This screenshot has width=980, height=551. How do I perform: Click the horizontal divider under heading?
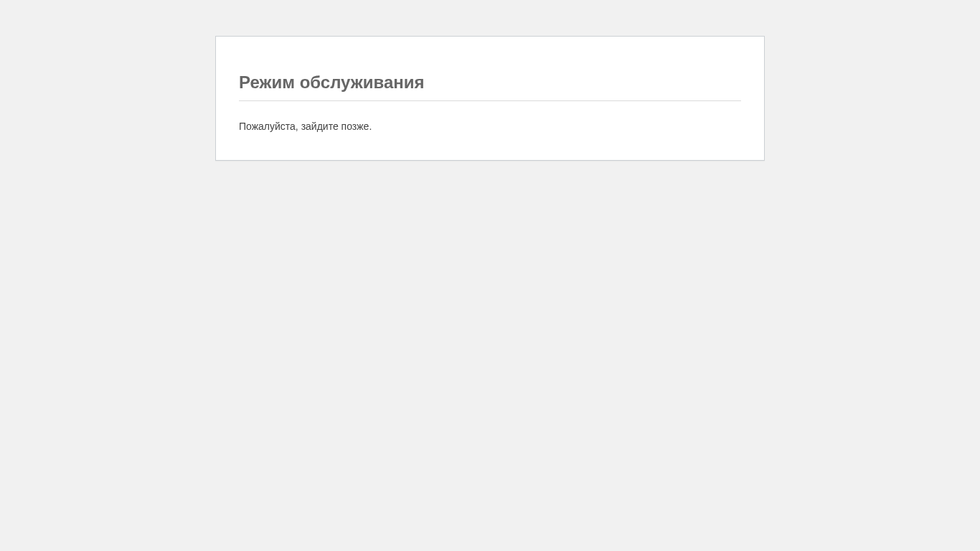490,100
